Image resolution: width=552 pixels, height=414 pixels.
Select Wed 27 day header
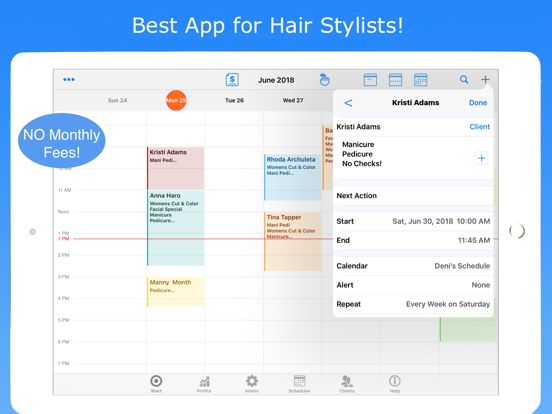click(293, 100)
